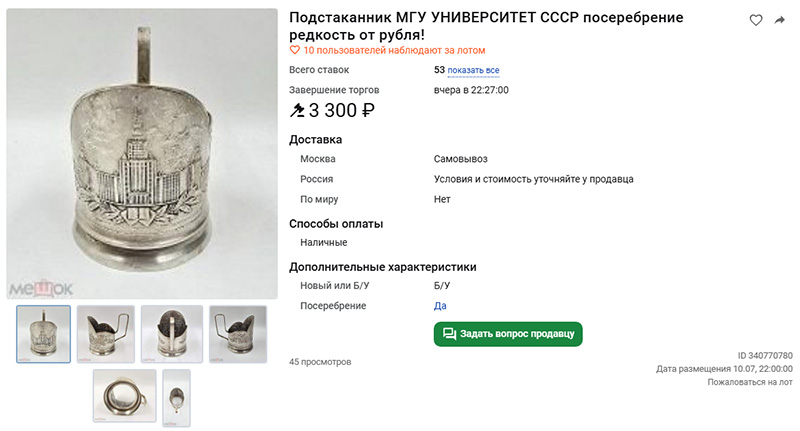Open the main cup holder photo

click(142, 153)
